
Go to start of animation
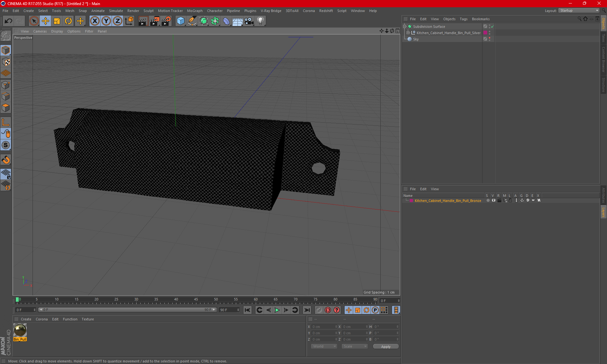pyautogui.click(x=247, y=310)
